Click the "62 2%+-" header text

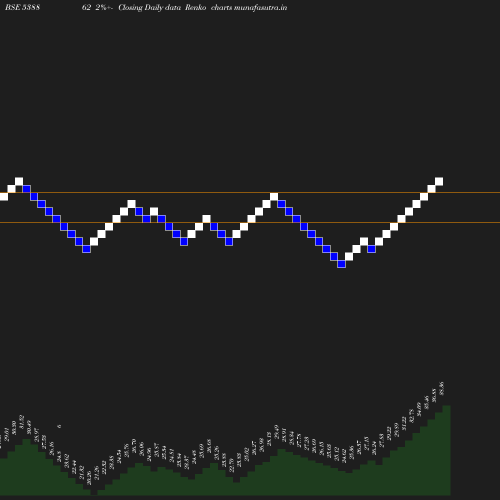tap(98, 7)
